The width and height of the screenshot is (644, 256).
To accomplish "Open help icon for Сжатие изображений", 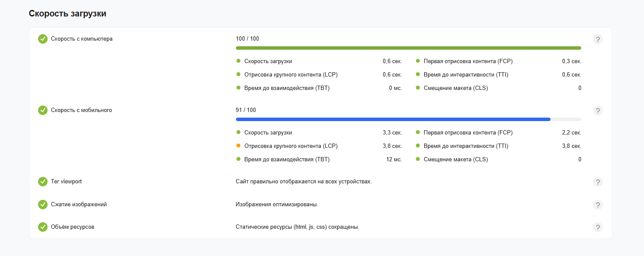I will (x=598, y=205).
